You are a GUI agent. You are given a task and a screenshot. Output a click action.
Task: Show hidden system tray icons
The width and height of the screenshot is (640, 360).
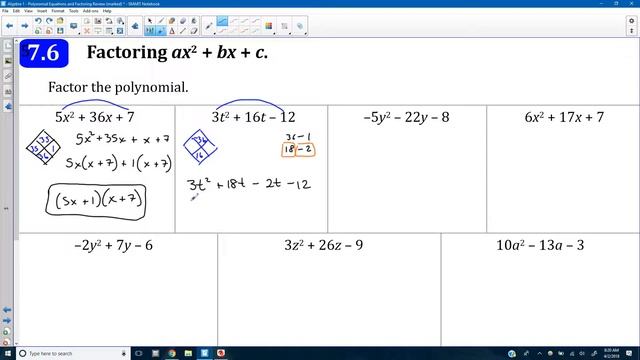[539, 353]
